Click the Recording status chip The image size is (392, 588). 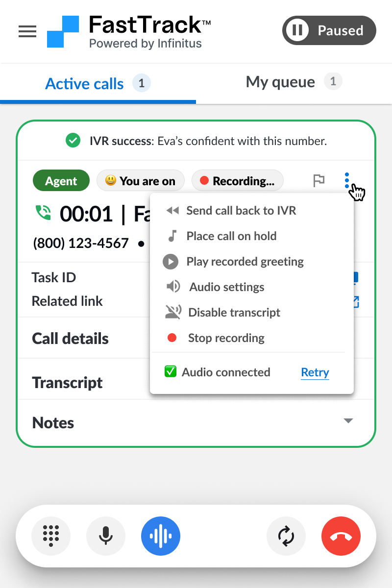coord(238,181)
